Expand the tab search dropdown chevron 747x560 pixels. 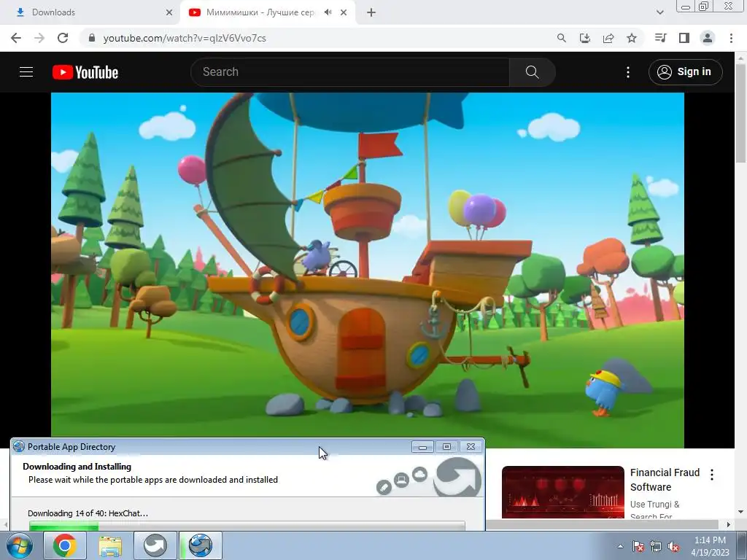[x=659, y=12]
